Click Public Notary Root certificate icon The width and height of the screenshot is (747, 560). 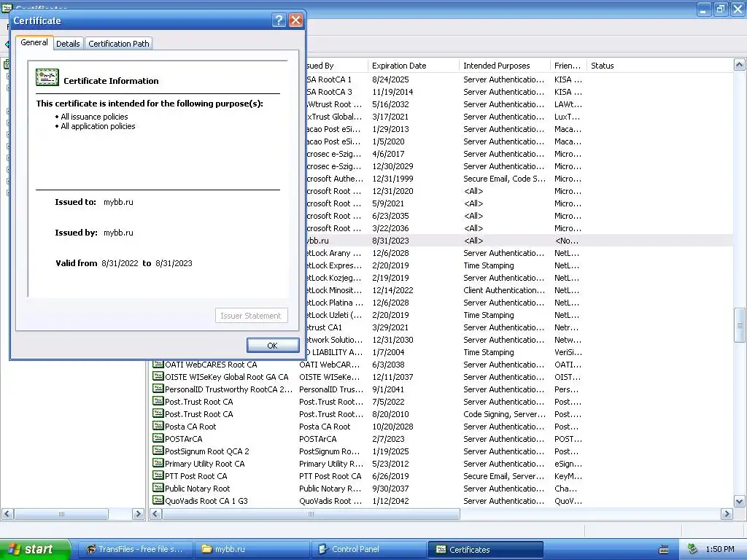[158, 488]
